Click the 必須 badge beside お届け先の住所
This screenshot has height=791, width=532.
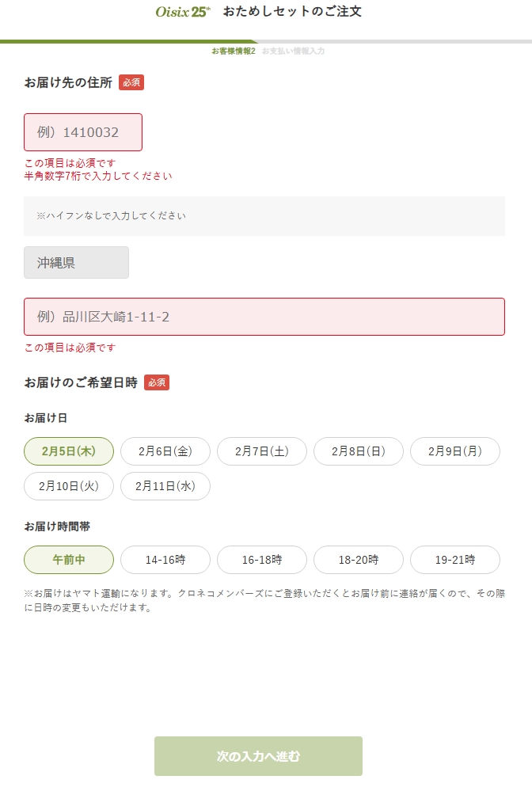(x=131, y=82)
